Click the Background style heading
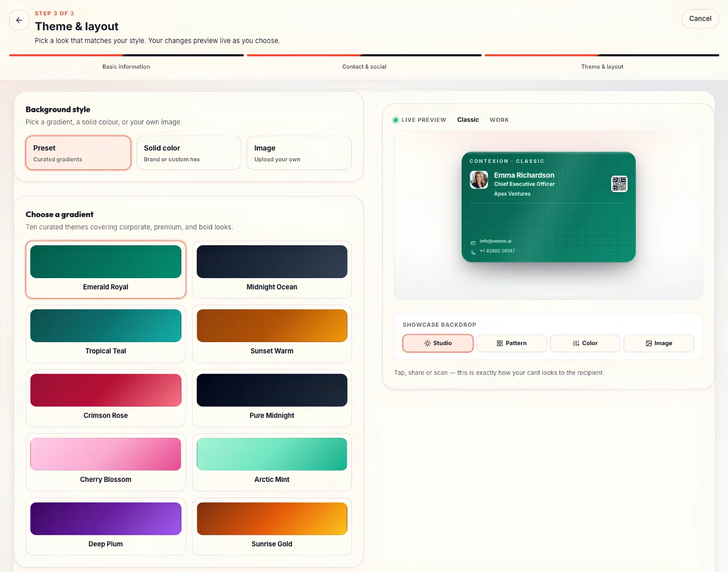728x572 pixels. (58, 110)
